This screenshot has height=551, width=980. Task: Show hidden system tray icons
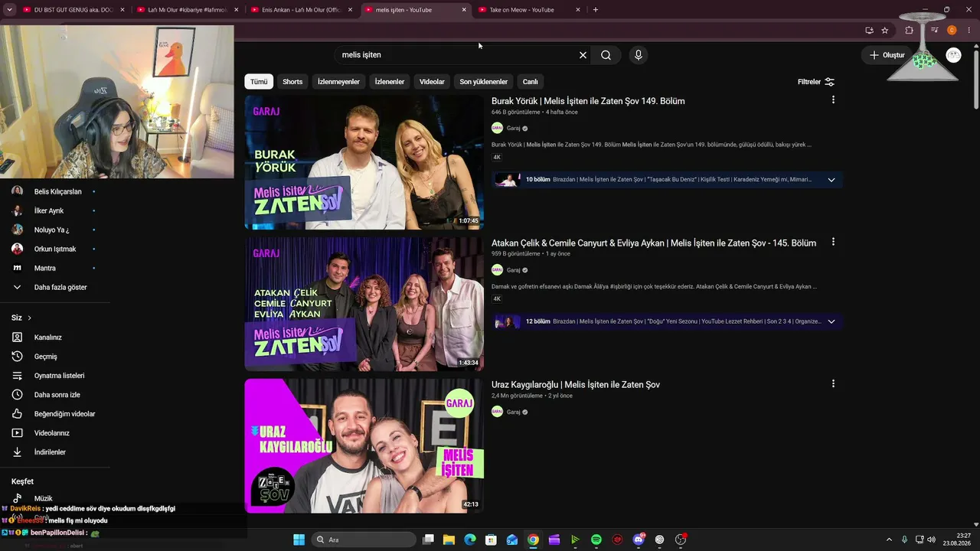point(889,540)
